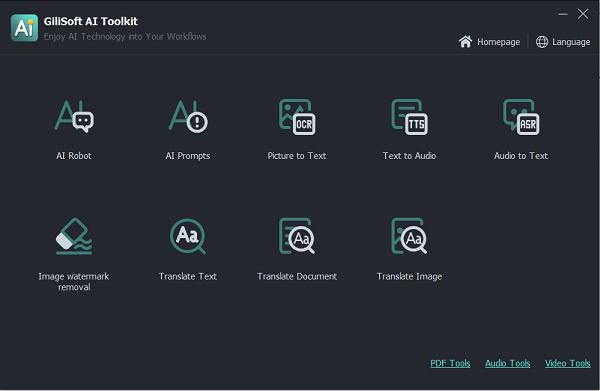Open the AI Robot tool icon
Screen dimensions: 600x391
point(74,116)
